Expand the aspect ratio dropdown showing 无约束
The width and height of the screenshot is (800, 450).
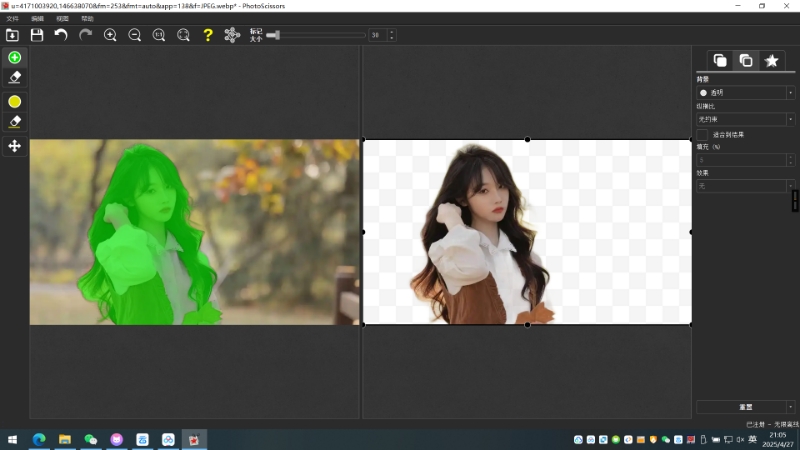[x=745, y=119]
